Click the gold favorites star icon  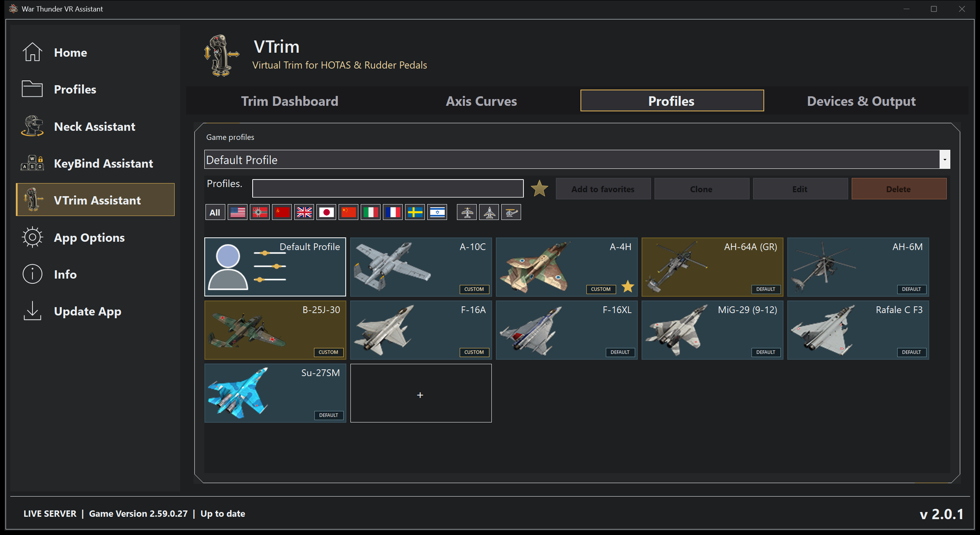coord(539,188)
